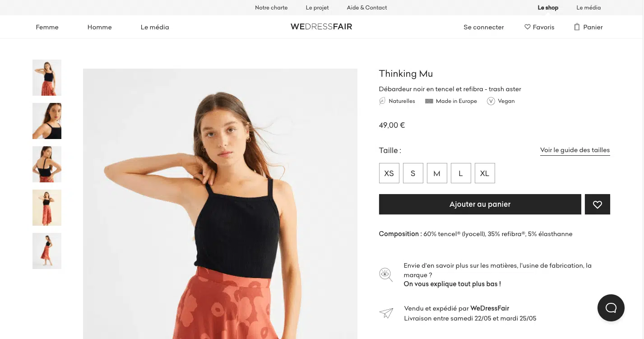Open the chat support bubble
The image size is (644, 339).
pyautogui.click(x=611, y=308)
